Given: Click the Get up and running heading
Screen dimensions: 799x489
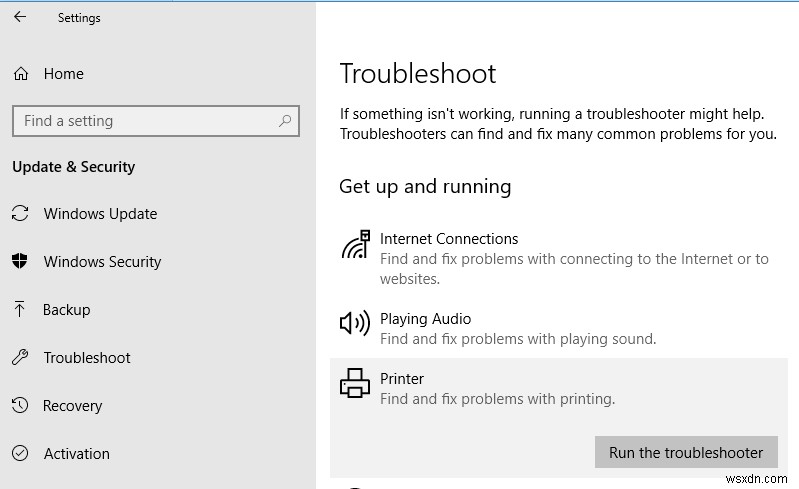Looking at the screenshot, I should (x=425, y=186).
